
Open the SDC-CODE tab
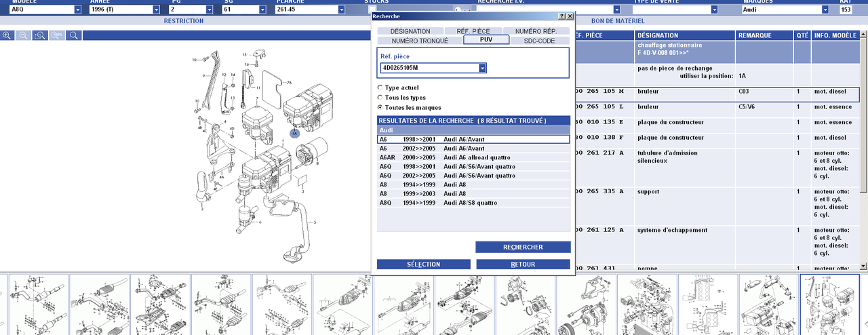[539, 41]
